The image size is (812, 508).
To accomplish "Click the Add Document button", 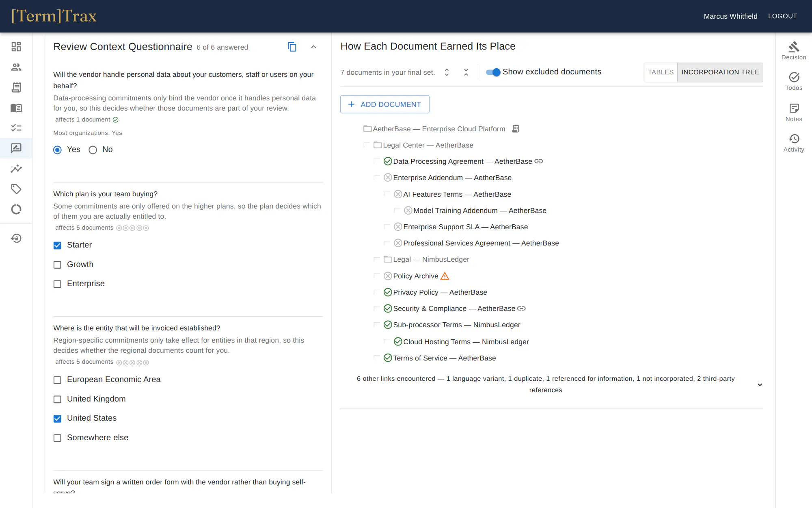I will pos(384,104).
